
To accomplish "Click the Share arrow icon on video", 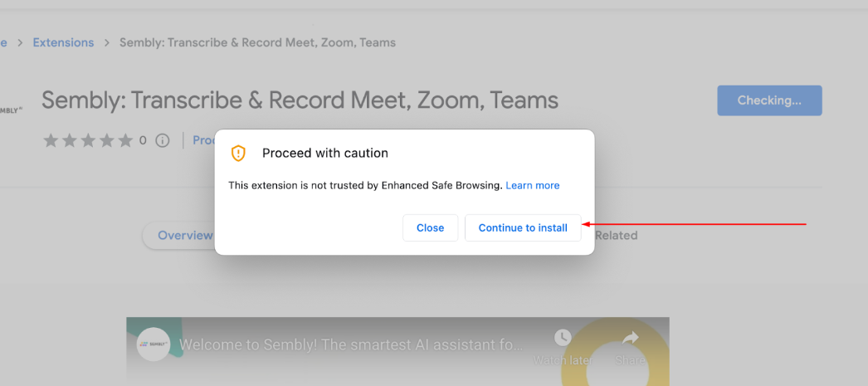I will [x=630, y=339].
